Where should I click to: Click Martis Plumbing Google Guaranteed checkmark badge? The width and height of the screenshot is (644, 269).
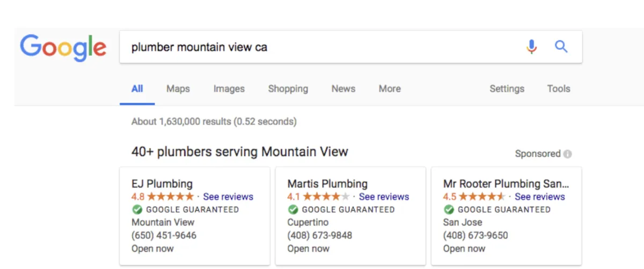[x=292, y=210]
